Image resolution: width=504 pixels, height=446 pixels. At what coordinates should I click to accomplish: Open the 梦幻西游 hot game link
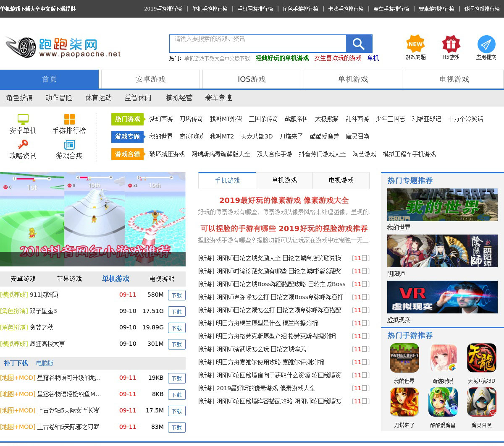[x=161, y=119]
